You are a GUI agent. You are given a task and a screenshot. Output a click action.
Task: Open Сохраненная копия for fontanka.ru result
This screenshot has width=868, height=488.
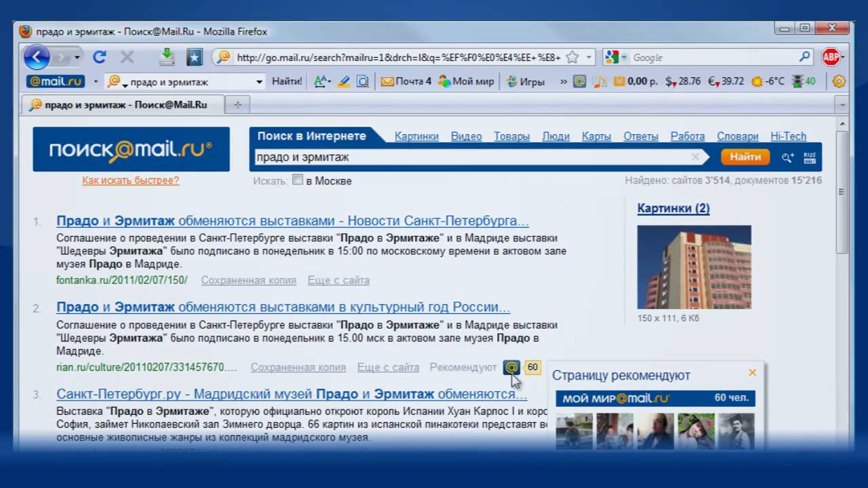coord(249,280)
